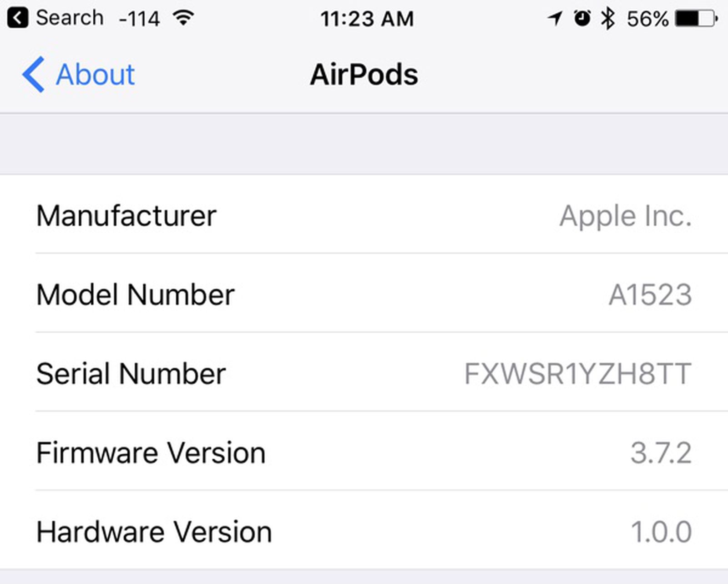Viewport: 728px width, 584px height.
Task: Tap the Search label in status bar
Action: (70, 18)
